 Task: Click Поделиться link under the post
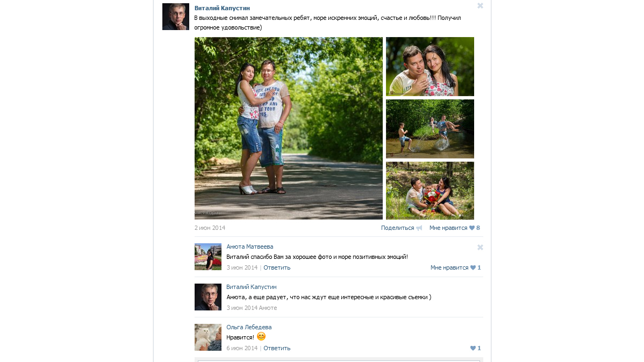[x=398, y=228]
